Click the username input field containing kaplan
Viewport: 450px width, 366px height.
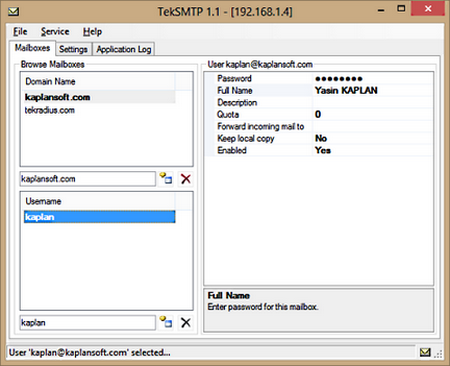click(88, 322)
